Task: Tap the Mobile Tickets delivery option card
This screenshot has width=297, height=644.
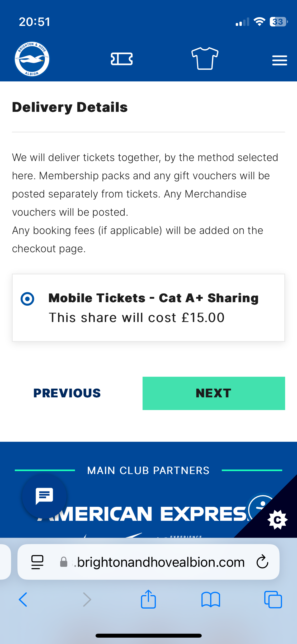Action: (148, 308)
